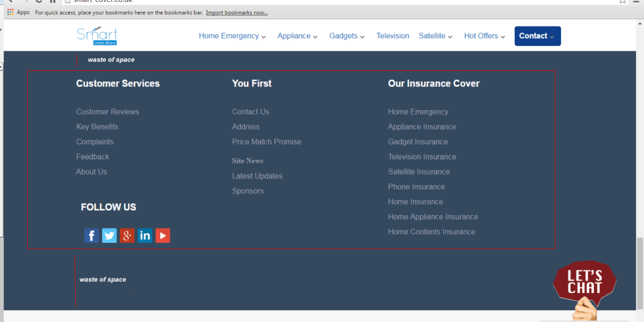This screenshot has height=322, width=644.
Task: Expand the Home Emergency dropdown menu
Action: [x=232, y=36]
